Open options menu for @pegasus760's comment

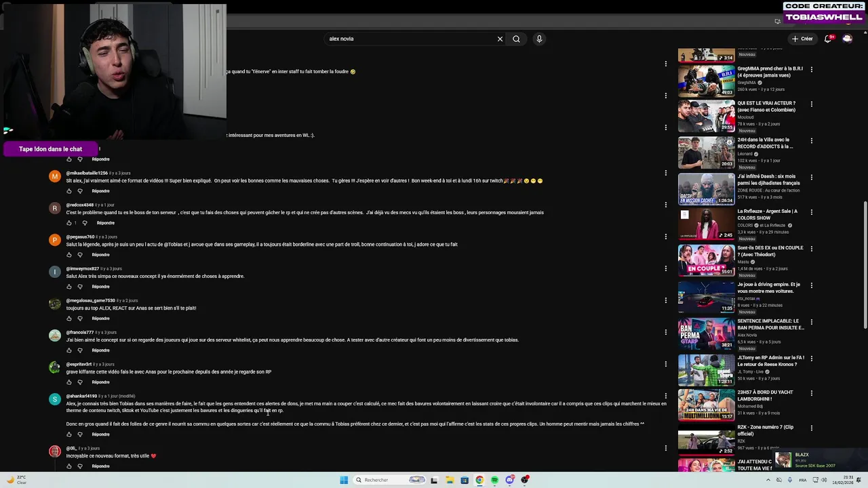[x=665, y=237]
